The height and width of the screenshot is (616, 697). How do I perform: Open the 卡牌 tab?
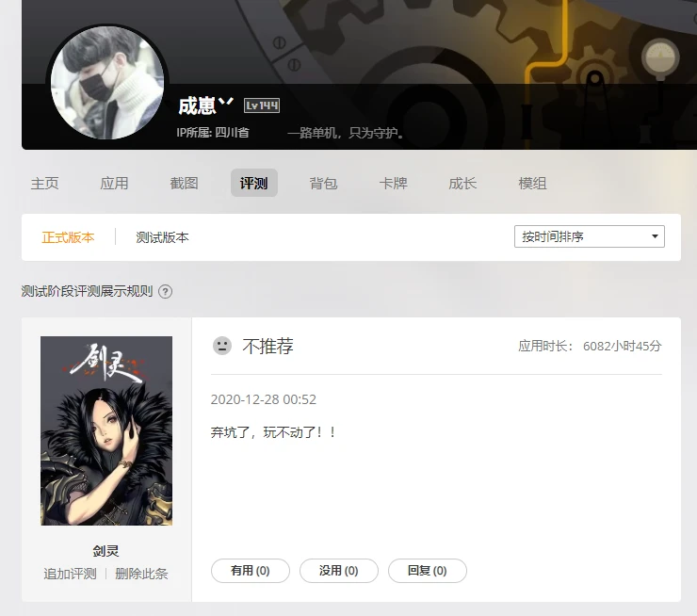coord(393,183)
